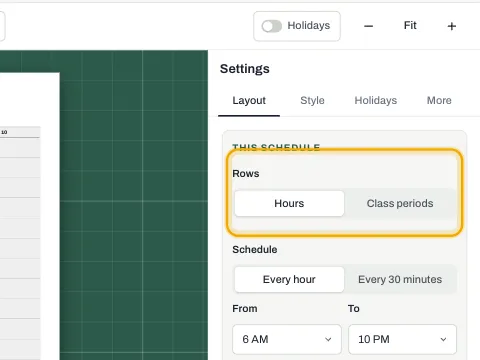
Task: Open the Layout settings tab
Action: (x=249, y=100)
